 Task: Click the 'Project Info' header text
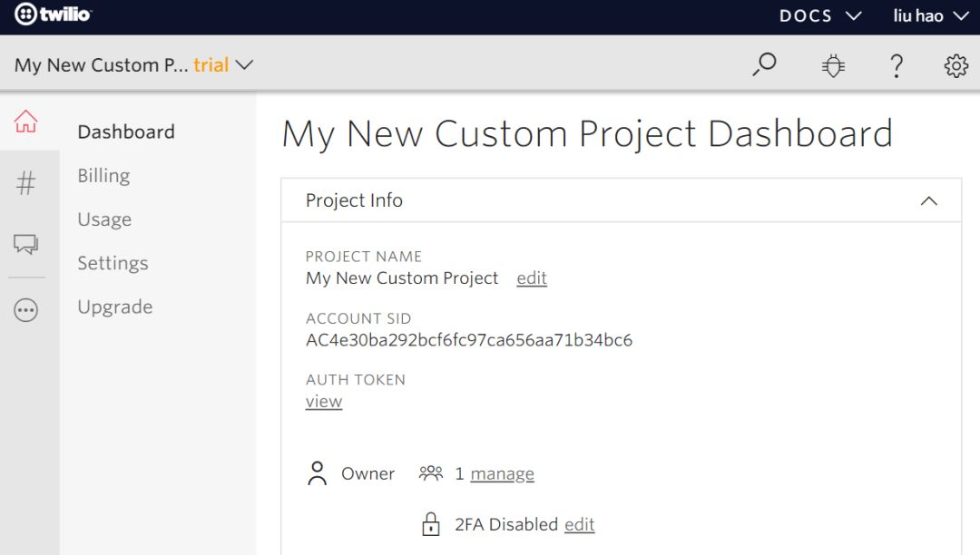click(x=354, y=200)
